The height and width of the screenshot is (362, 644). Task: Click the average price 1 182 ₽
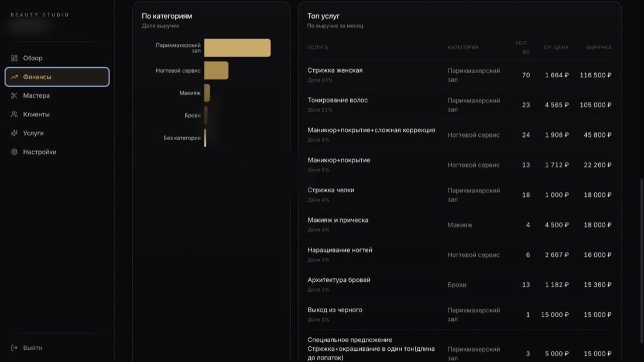(x=557, y=285)
